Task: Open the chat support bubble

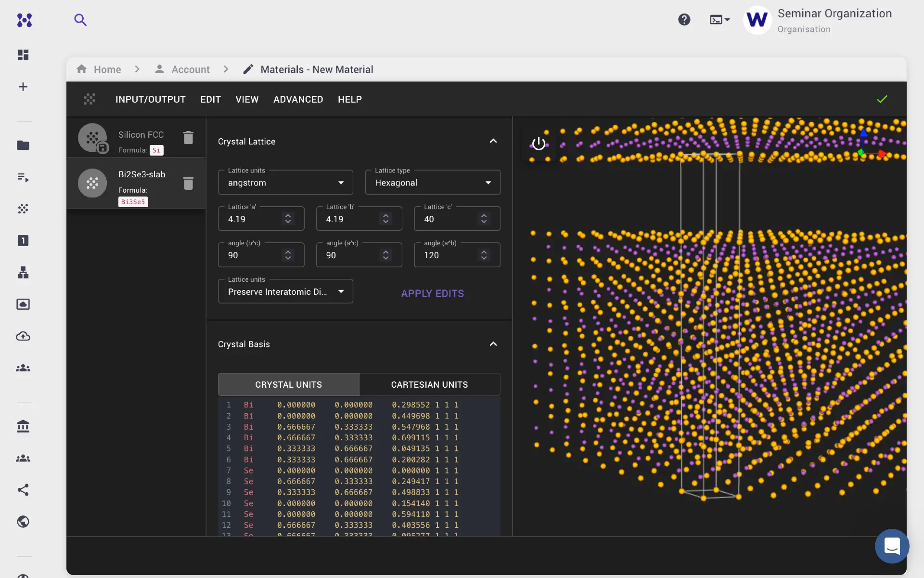Action: [892, 546]
